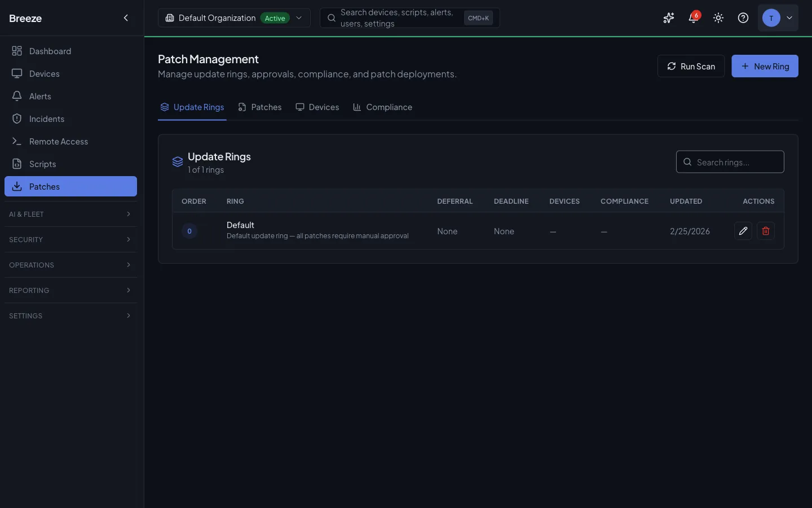Click the AI sparkles icon in the header
Image resolution: width=812 pixels, height=508 pixels.
668,17
